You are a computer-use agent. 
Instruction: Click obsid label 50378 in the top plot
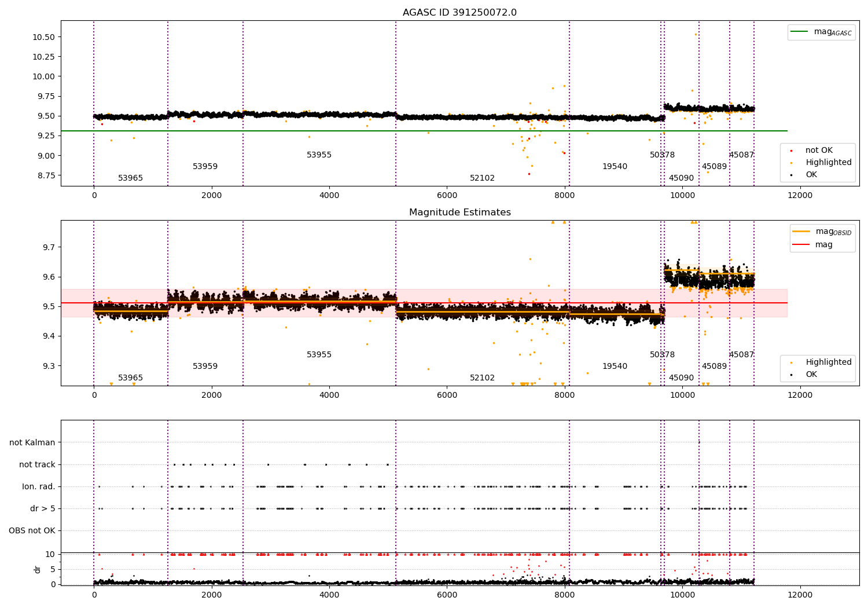662,155
